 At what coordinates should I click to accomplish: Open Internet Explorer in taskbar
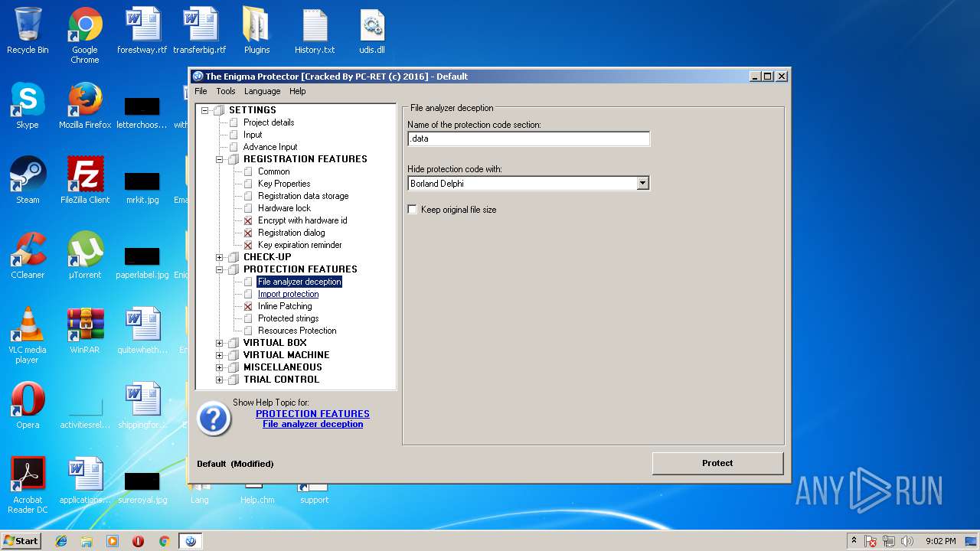coord(61,541)
